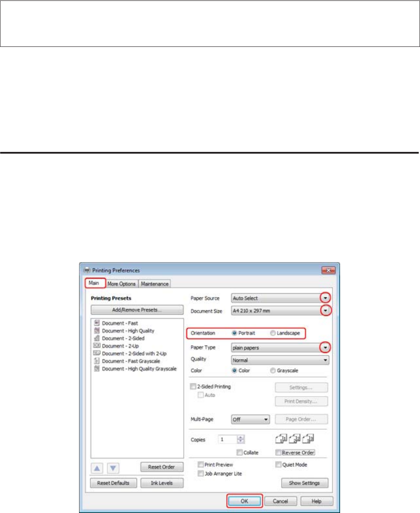This screenshot has width=420, height=513.
Task: Select Grayscale printing
Action: tap(273, 371)
